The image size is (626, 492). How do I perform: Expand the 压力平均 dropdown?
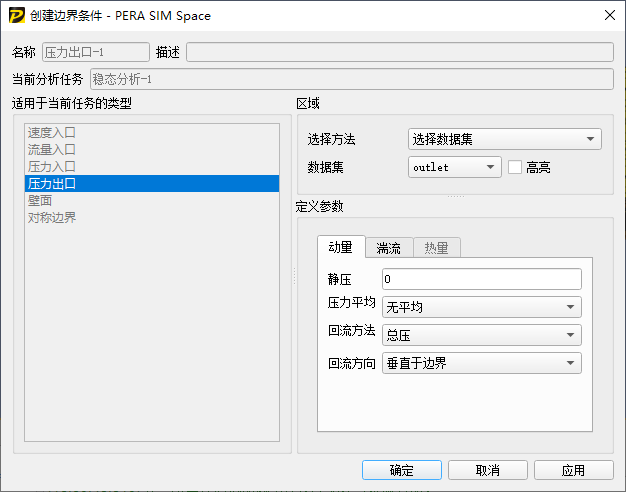click(482, 307)
